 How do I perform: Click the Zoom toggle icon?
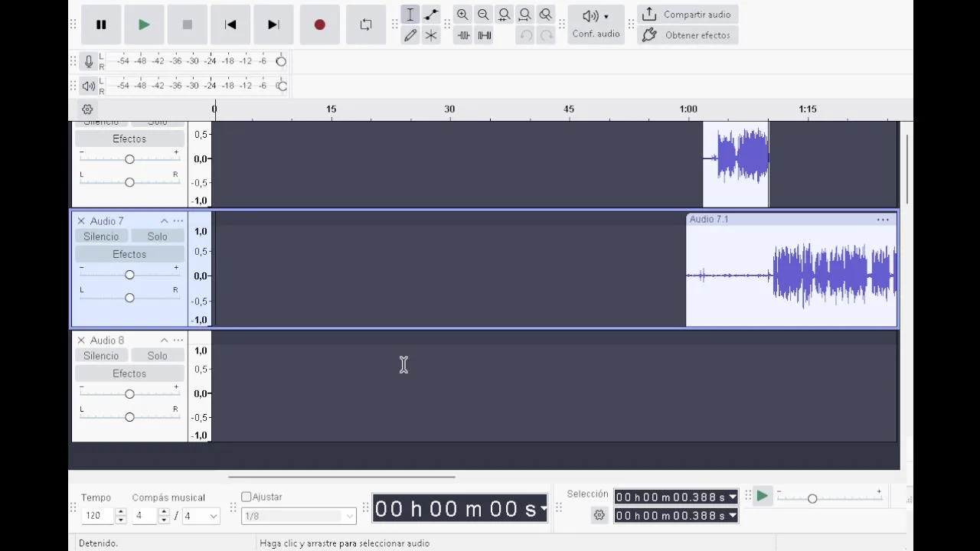coord(545,15)
